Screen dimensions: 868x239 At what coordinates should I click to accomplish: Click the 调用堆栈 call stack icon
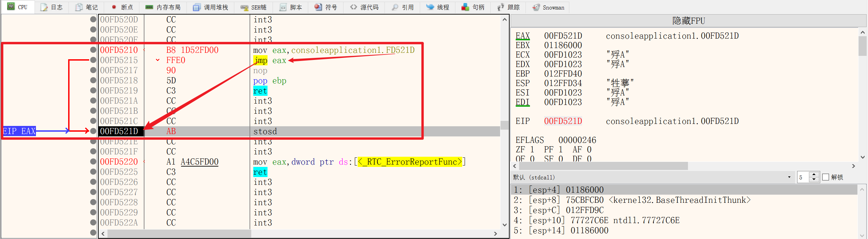(197, 7)
